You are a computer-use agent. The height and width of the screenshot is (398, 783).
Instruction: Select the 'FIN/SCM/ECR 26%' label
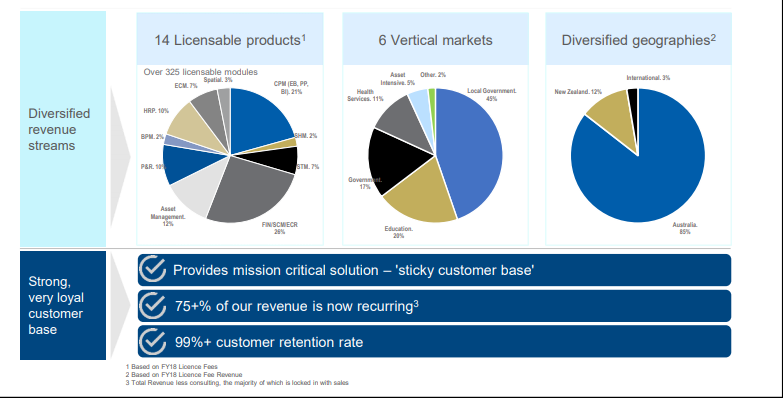click(280, 228)
